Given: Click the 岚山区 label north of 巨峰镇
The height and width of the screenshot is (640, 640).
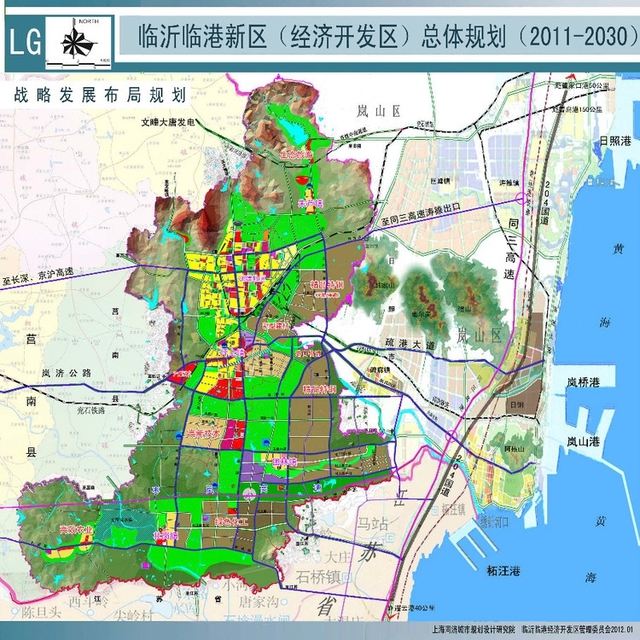Looking at the screenshot, I should tap(378, 111).
